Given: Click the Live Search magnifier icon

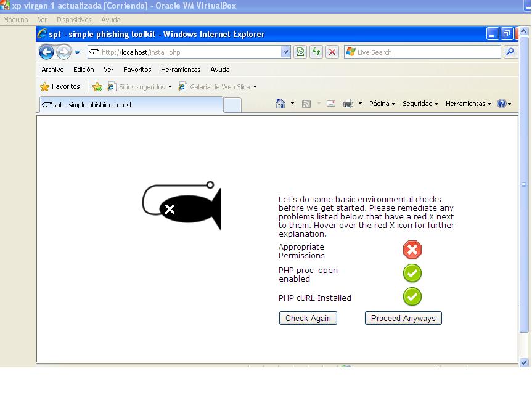Looking at the screenshot, I should click(510, 52).
